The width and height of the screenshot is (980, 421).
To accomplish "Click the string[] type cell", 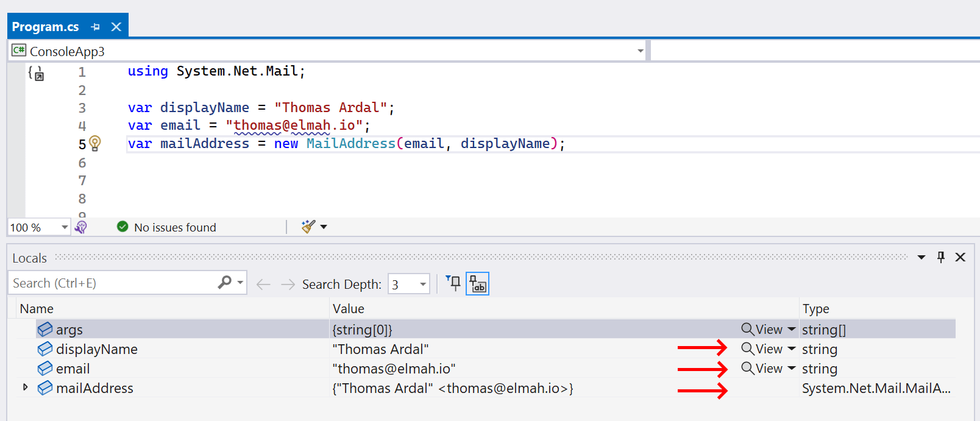I will point(824,330).
